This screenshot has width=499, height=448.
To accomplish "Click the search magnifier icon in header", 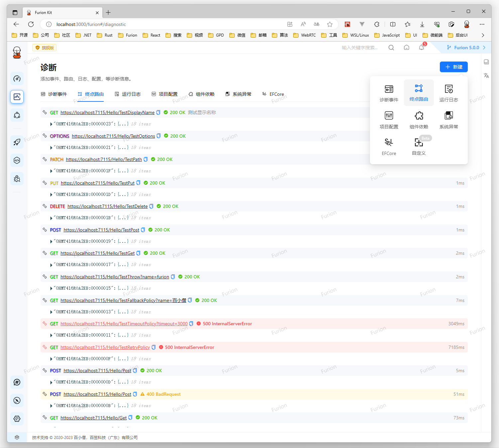I will (x=391, y=48).
